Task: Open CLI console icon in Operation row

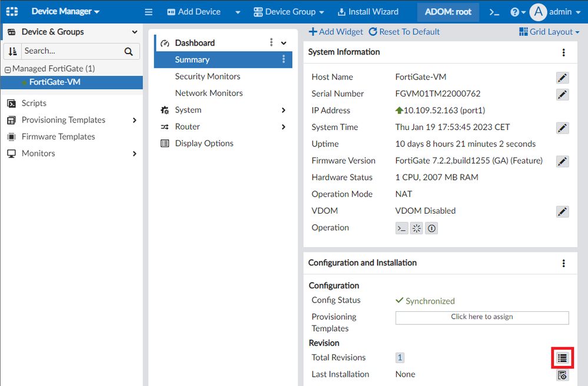Action: 401,228
